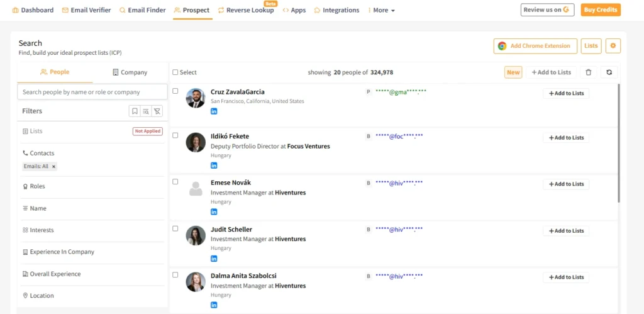Switch to the People tab
Image resolution: width=644 pixels, height=314 pixels.
[x=55, y=72]
